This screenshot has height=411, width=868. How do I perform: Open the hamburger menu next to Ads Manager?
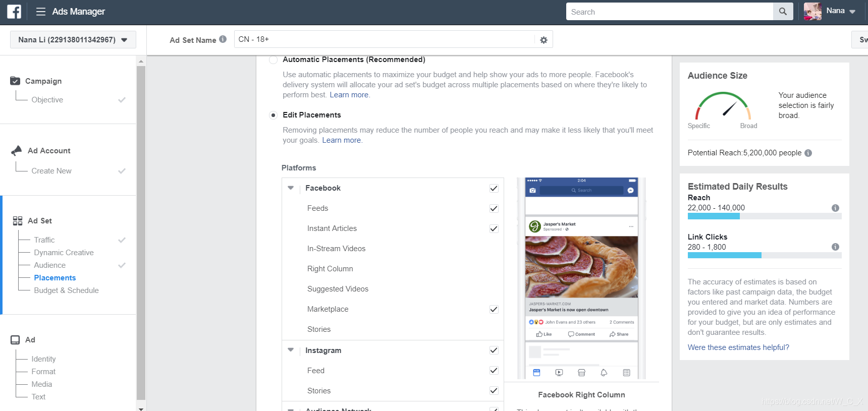[x=41, y=12]
